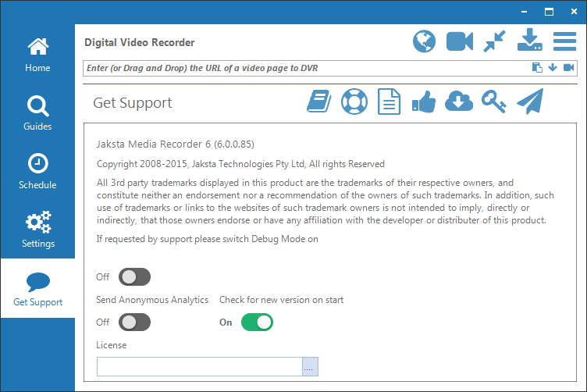Click the version text Jaksta Media Recorder 6
This screenshot has width=587, height=392.
coord(175,144)
